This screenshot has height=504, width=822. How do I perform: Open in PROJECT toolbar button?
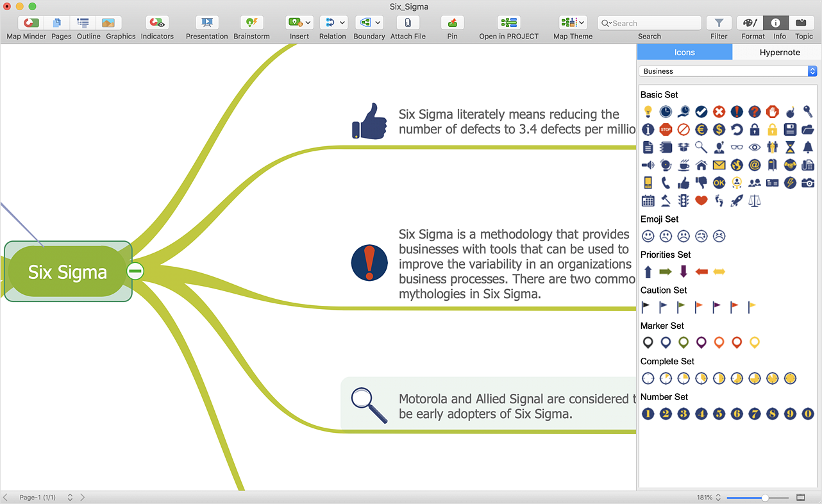point(508,23)
